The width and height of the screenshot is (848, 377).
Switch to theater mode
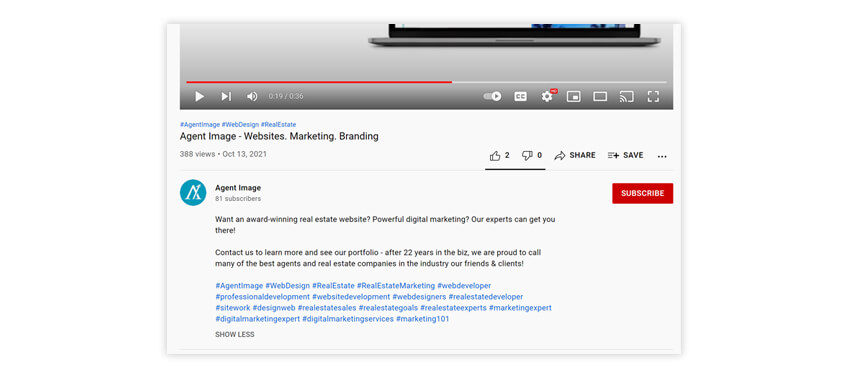coord(600,96)
